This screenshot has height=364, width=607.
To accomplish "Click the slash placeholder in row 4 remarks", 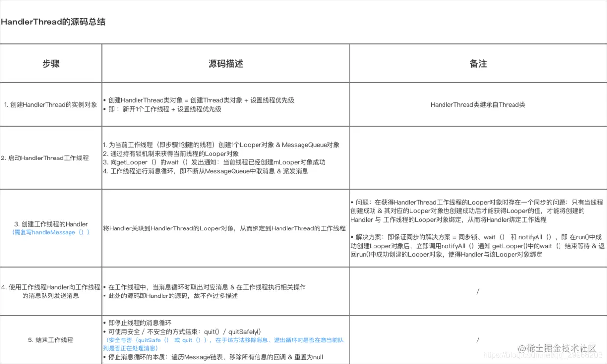I will click(x=478, y=291).
